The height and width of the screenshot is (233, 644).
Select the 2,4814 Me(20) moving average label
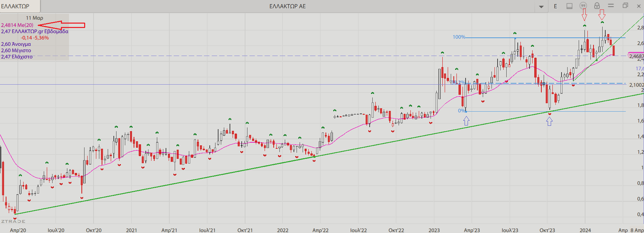tap(17, 25)
